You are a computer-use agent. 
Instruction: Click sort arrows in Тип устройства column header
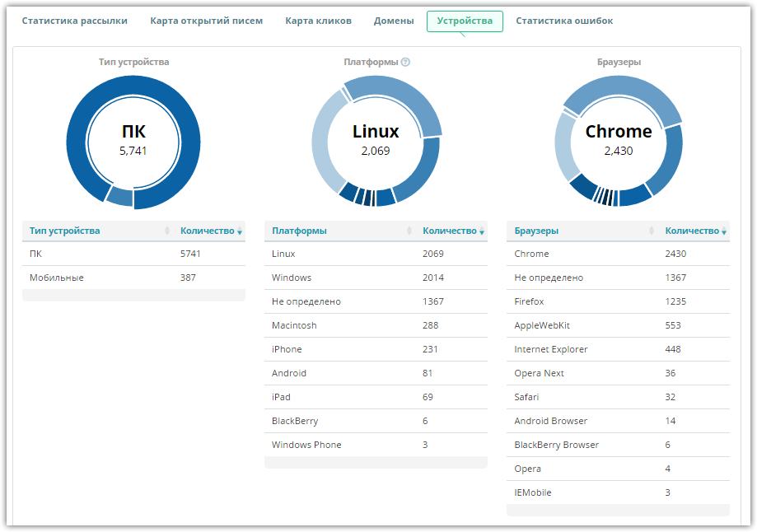(167, 231)
